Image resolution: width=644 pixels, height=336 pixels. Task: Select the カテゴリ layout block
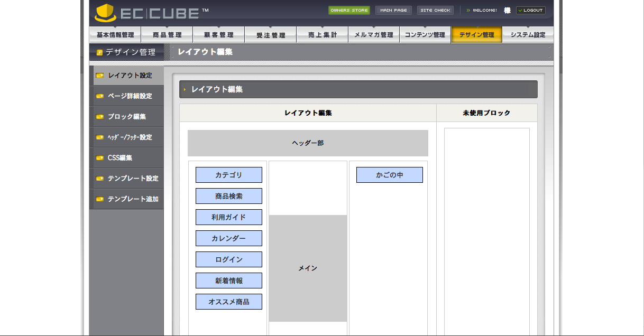coord(229,175)
